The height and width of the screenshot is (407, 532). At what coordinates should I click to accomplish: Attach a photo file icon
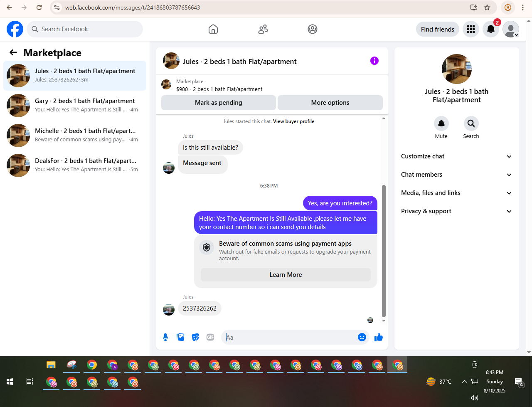180,337
